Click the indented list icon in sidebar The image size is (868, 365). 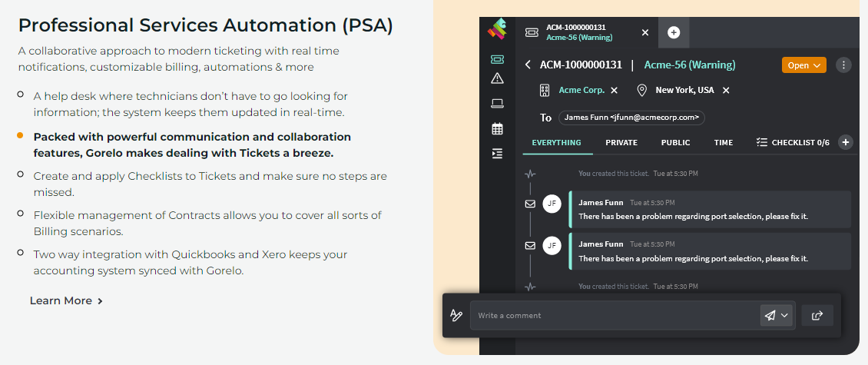(x=497, y=153)
